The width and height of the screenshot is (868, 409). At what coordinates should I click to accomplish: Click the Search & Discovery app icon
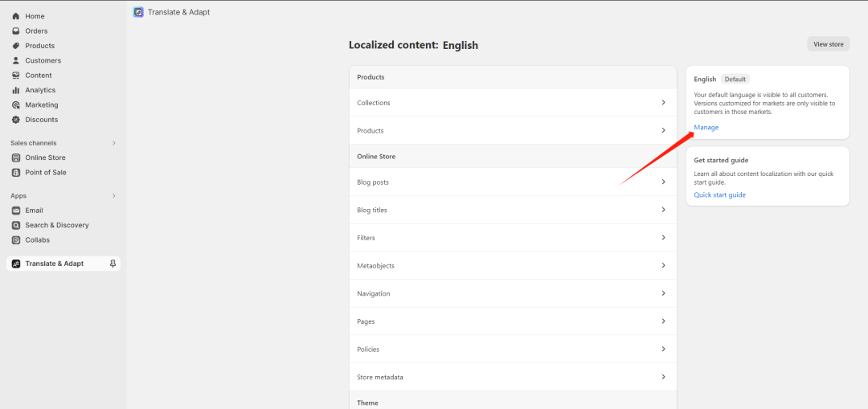tap(16, 225)
